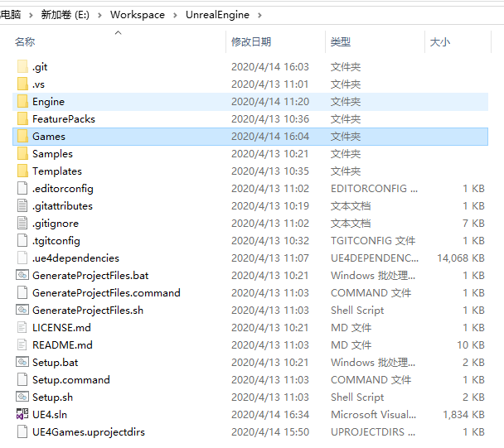Click the Setup.sh script icon

pos(22,397)
